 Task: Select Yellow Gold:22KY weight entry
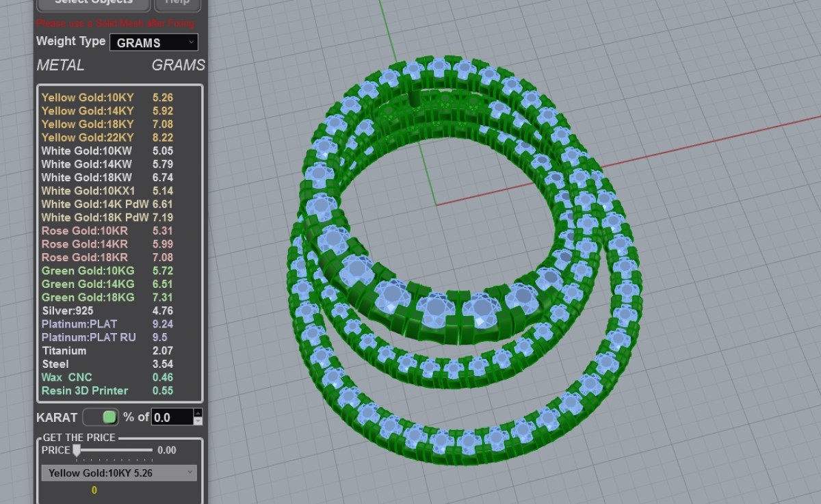[x=88, y=137]
